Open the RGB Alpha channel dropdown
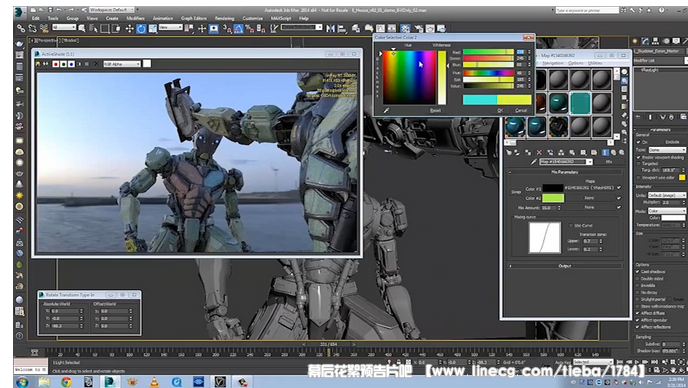 point(122,64)
